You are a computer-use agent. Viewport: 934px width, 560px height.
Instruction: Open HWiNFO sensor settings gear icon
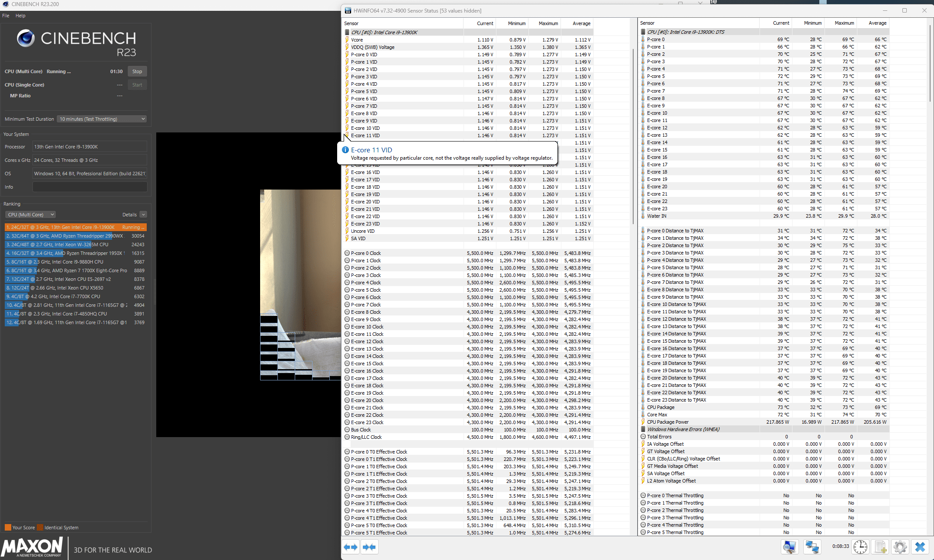click(x=900, y=547)
